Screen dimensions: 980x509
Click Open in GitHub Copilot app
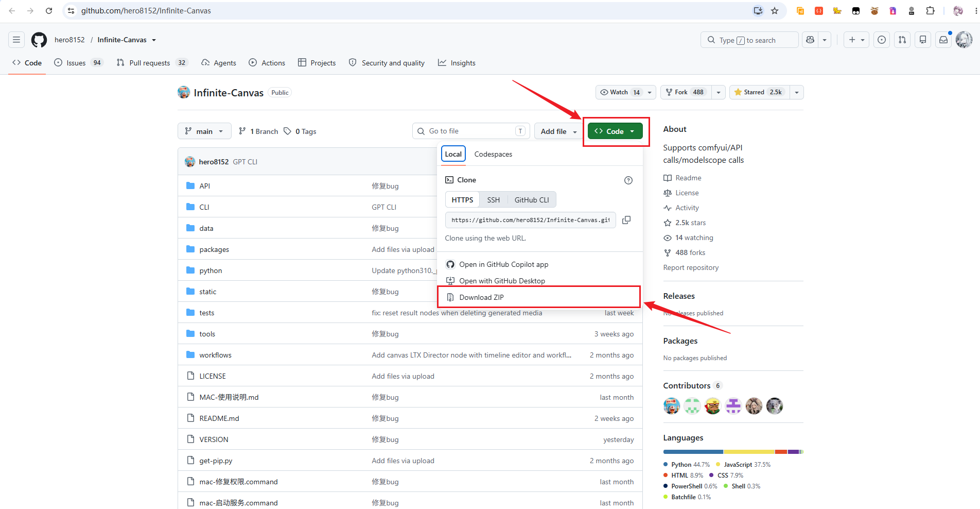coord(540,264)
